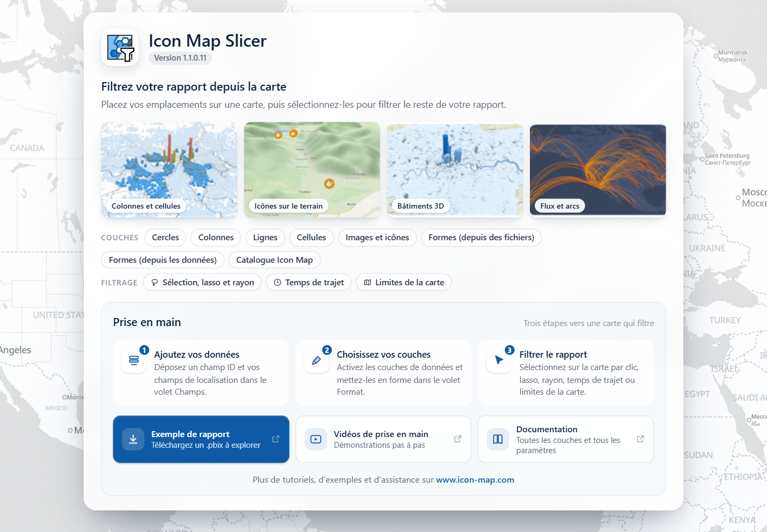
Task: Download the Exemple de rapport .pbix
Action: tap(201, 439)
